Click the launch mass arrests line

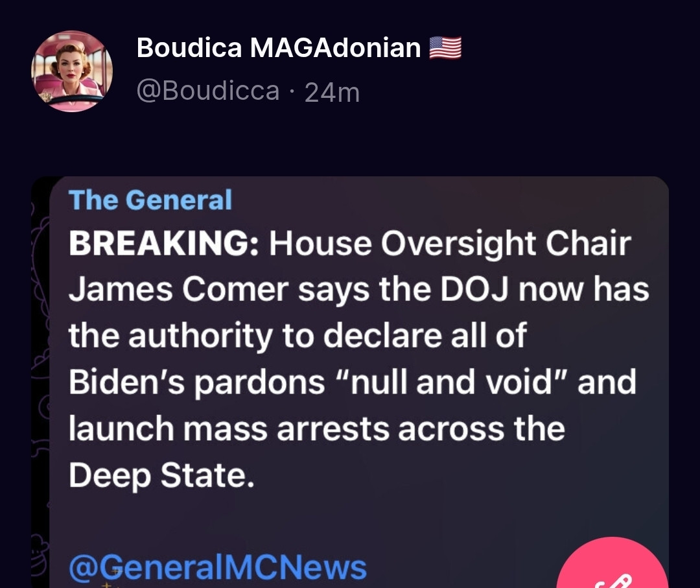pyautogui.click(x=317, y=428)
